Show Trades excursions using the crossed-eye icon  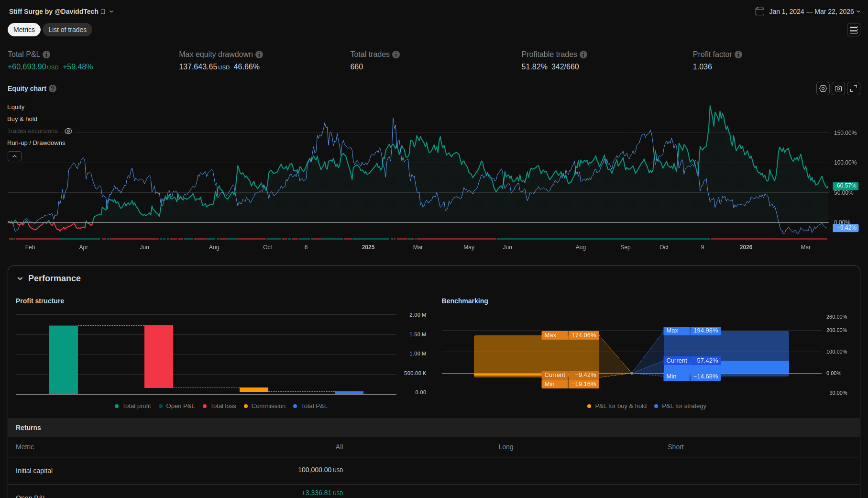pyautogui.click(x=68, y=131)
